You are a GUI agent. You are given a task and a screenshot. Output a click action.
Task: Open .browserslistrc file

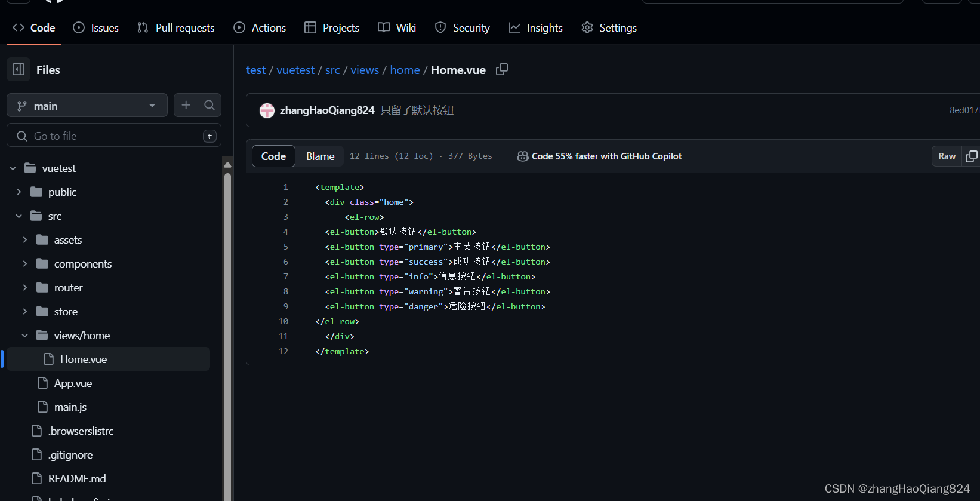pos(81,431)
